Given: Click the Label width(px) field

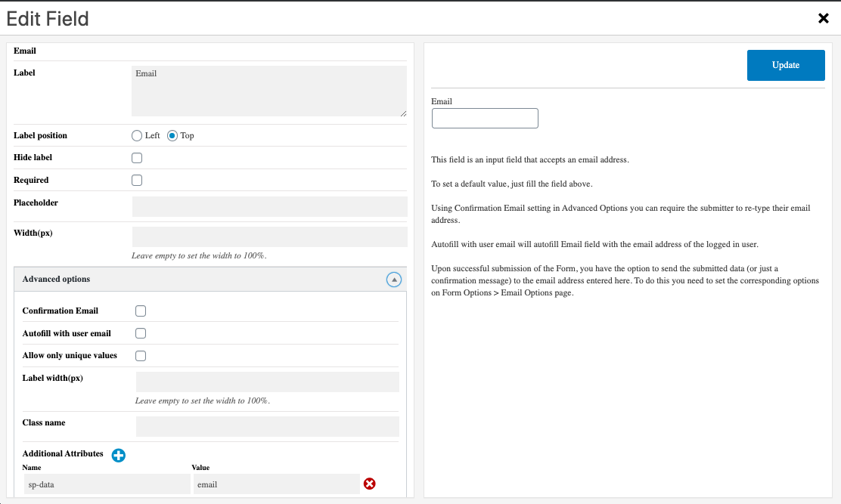Looking at the screenshot, I should click(x=267, y=382).
